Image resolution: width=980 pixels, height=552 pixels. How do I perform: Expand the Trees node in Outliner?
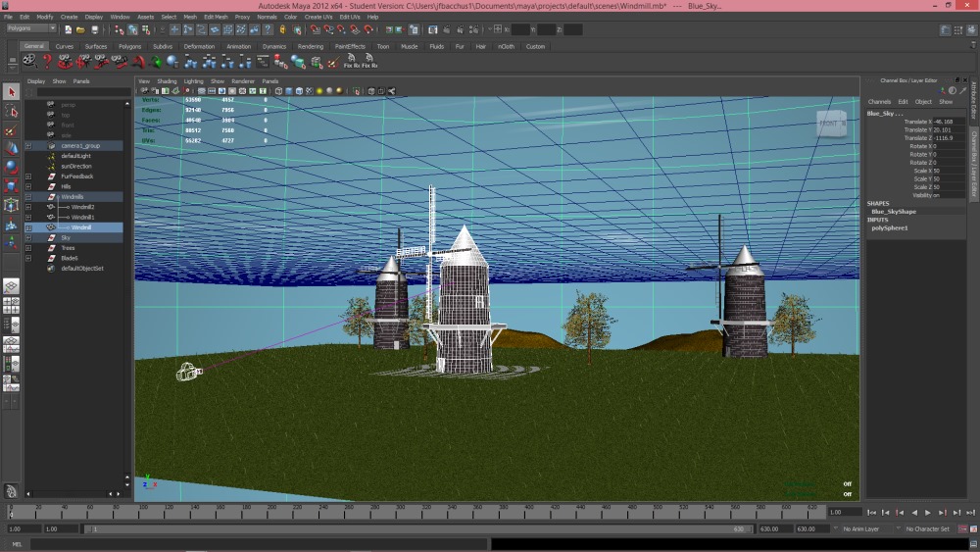[x=28, y=248]
